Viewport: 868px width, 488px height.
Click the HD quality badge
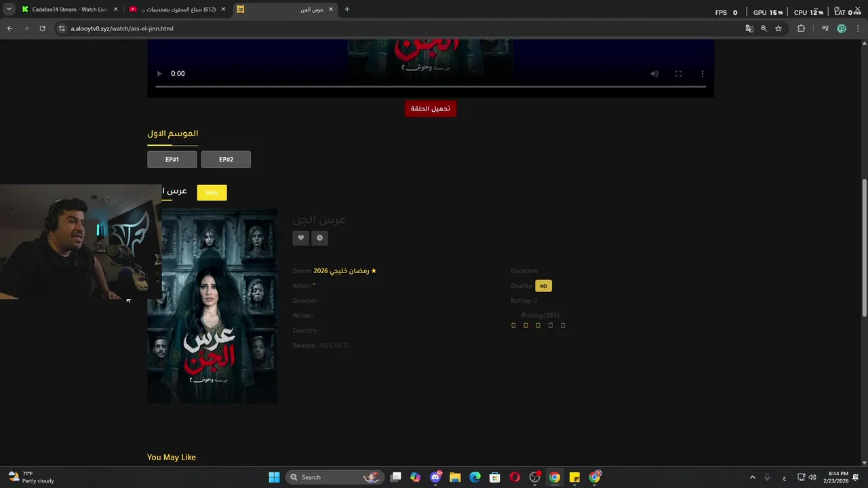(543, 286)
